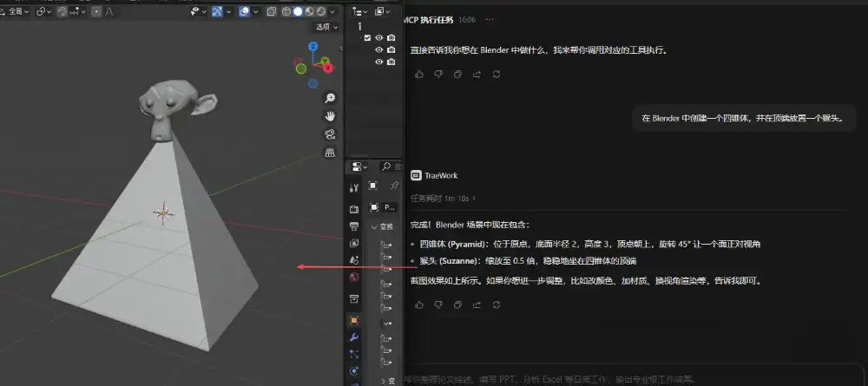The image size is (868, 386).
Task: Share the reply starting 直接告诉我
Action: tap(477, 74)
